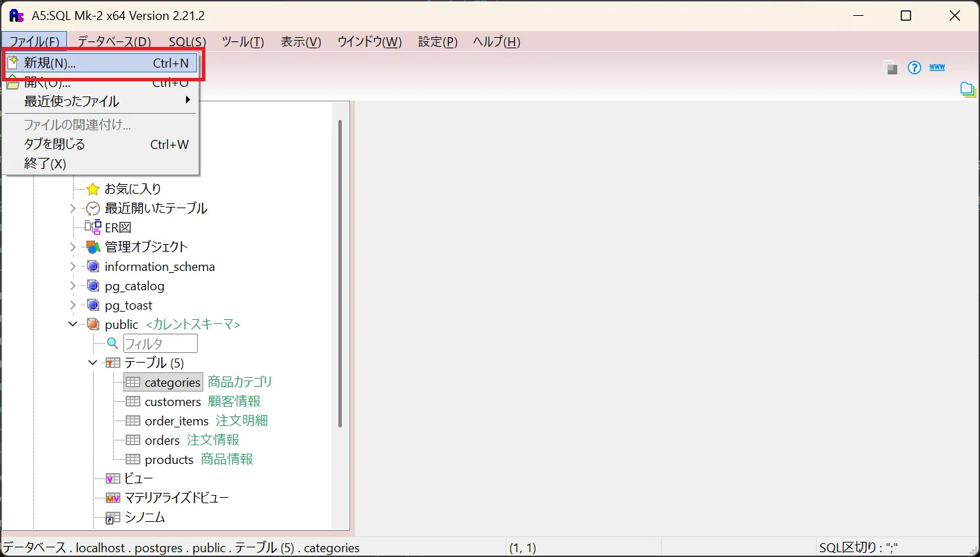Click the star icon beside お気に入り
The width and height of the screenshot is (980, 557).
(93, 189)
